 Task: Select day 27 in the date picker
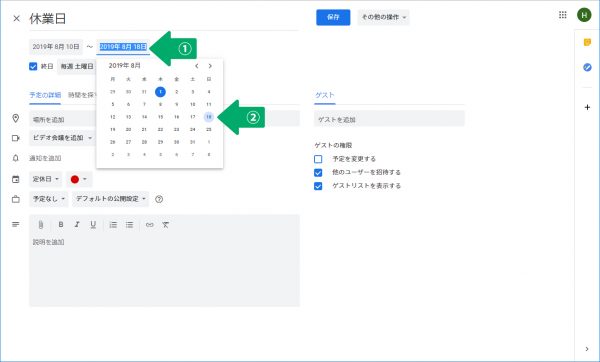[x=129, y=142]
